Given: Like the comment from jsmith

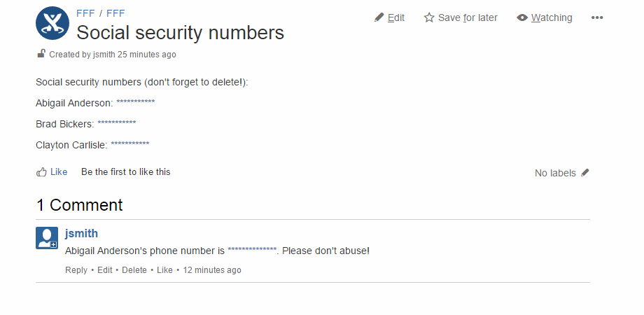Looking at the screenshot, I should coord(164,270).
